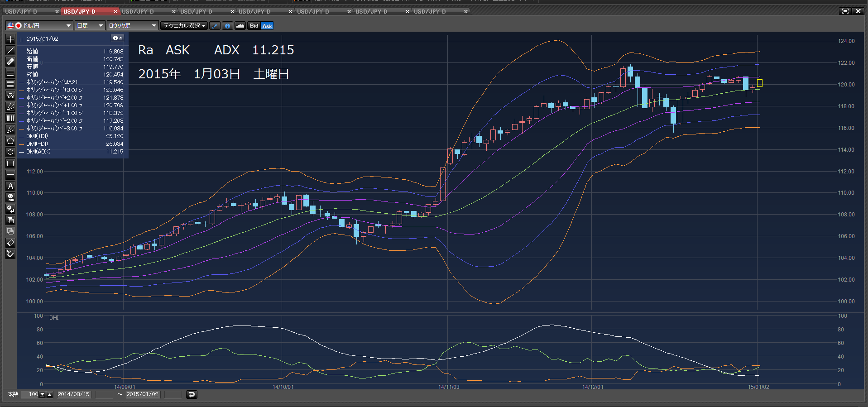Viewport: 868px width, 407px height.
Task: Click the 安値 119.770 row
Action: pyautogui.click(x=74, y=67)
